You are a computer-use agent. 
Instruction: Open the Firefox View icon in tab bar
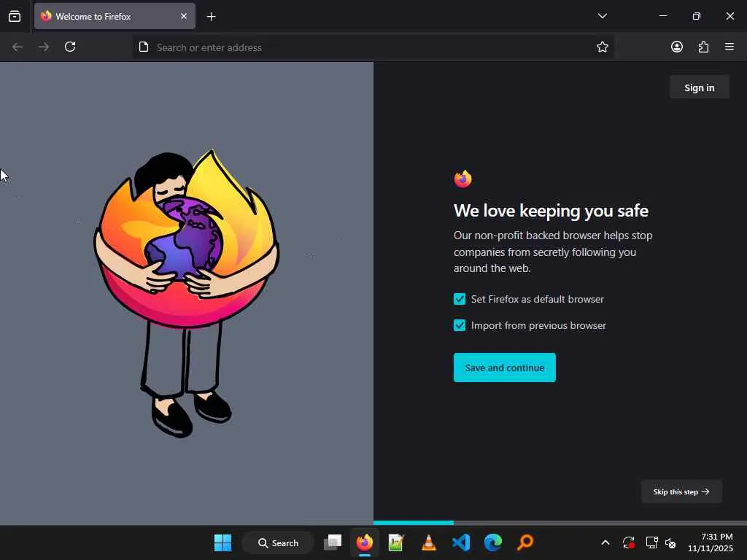tap(15, 16)
